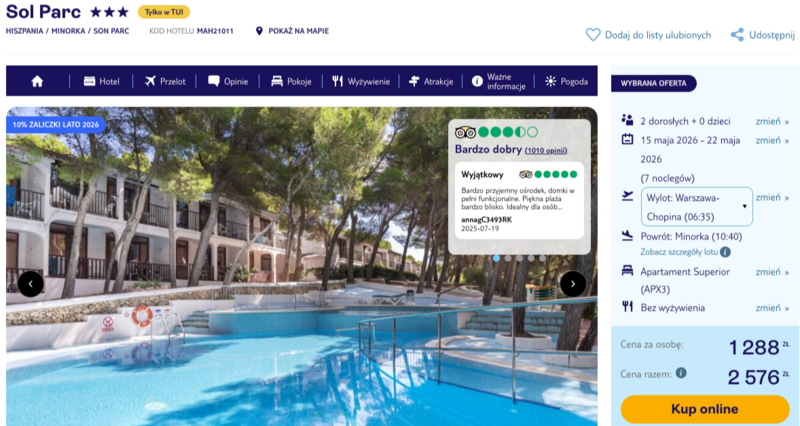The image size is (800, 426).
Task: Change travel dates via zmień link
Action: (772, 140)
